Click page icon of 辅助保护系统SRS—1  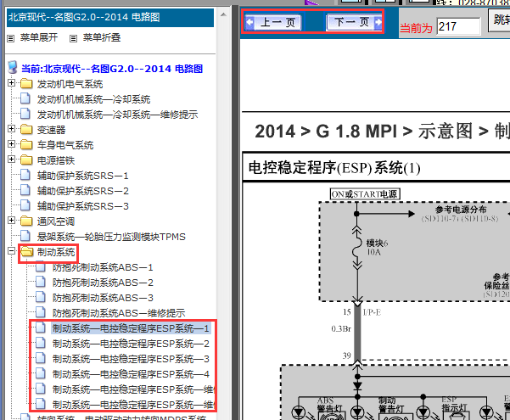click(25, 175)
